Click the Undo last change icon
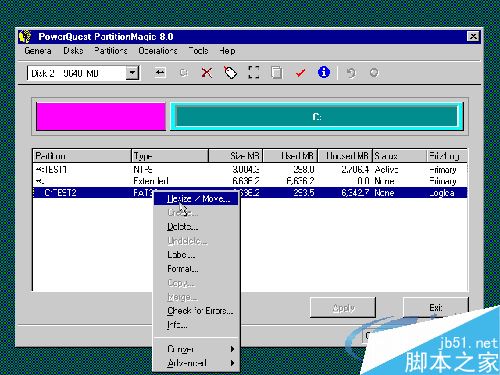The width and height of the screenshot is (500, 375). click(351, 72)
